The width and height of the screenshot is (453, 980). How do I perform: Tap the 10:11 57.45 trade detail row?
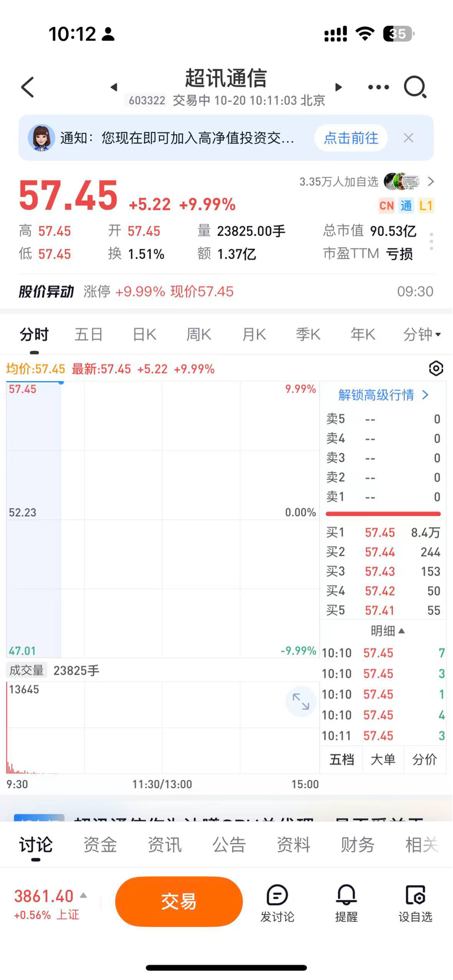pyautogui.click(x=383, y=736)
